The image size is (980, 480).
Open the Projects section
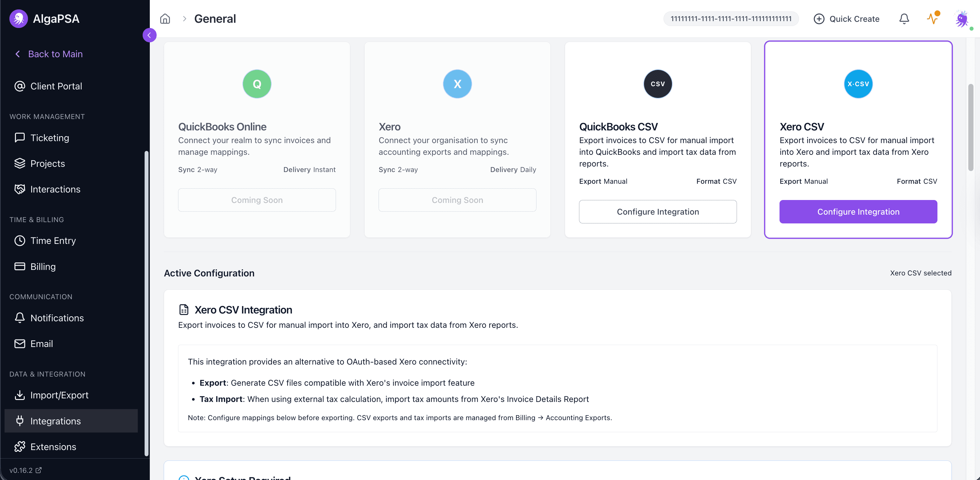47,163
